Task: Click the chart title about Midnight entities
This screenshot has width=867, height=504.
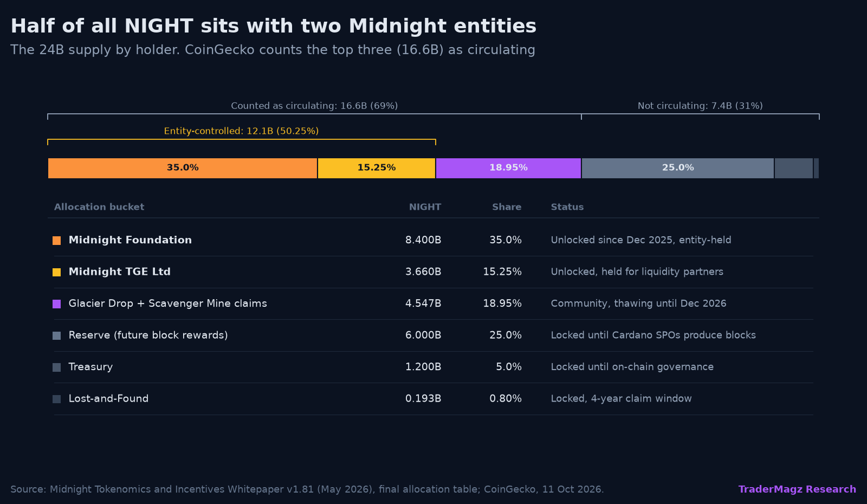Action: click(x=274, y=26)
